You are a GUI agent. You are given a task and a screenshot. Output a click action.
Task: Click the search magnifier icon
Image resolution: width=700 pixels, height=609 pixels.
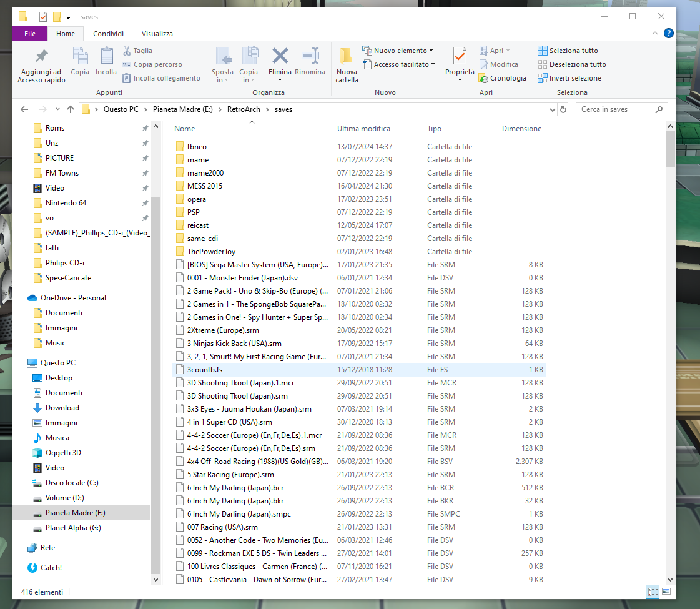point(659,109)
